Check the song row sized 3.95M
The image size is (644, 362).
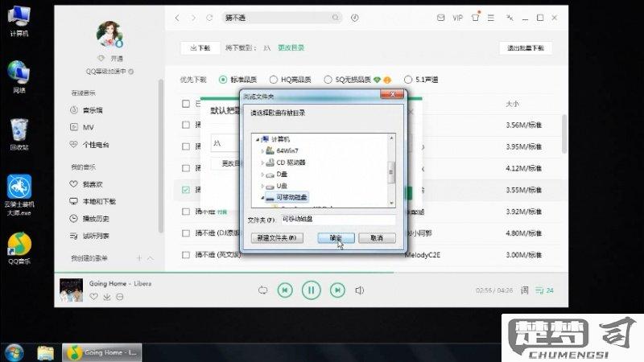(x=186, y=146)
